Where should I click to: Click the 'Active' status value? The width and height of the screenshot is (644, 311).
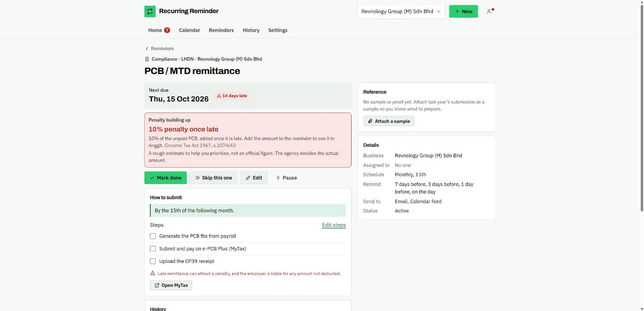tap(402, 211)
